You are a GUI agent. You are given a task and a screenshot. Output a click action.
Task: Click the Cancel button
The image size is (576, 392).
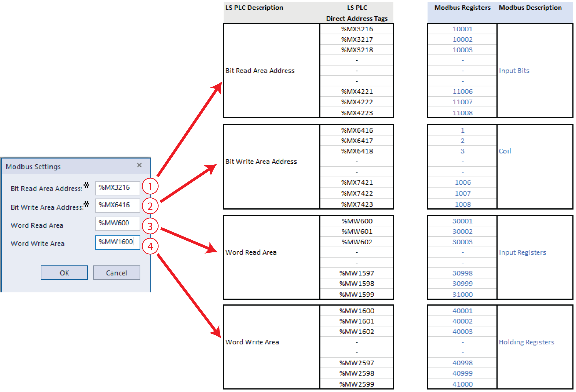point(116,273)
